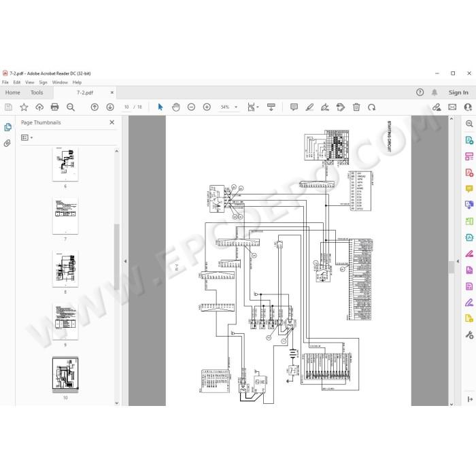Click thumbnails panel scroll up arrow
Viewport: 476px width, 476px height.
click(117, 151)
